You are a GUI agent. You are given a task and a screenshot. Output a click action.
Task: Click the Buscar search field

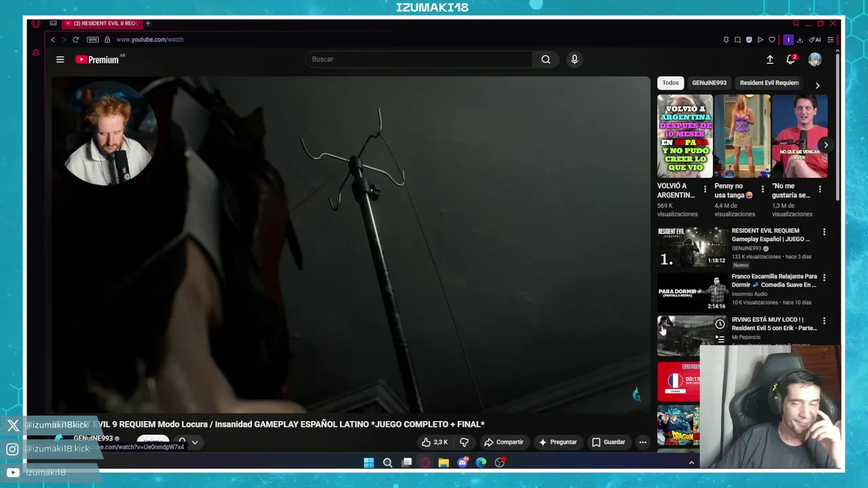point(419,59)
